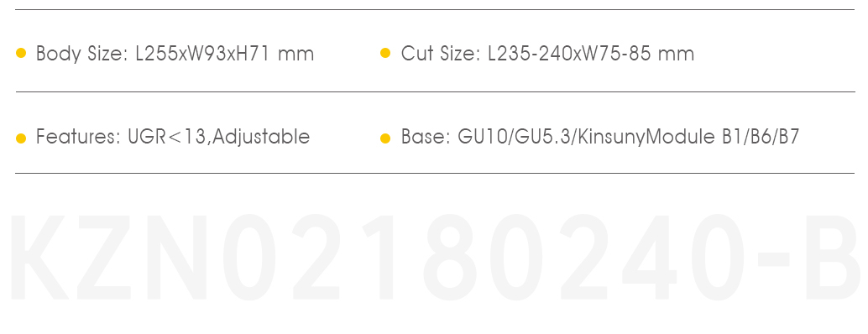Click the yellow bullet beside Body Size
868x334 pixels.
tap(21, 54)
